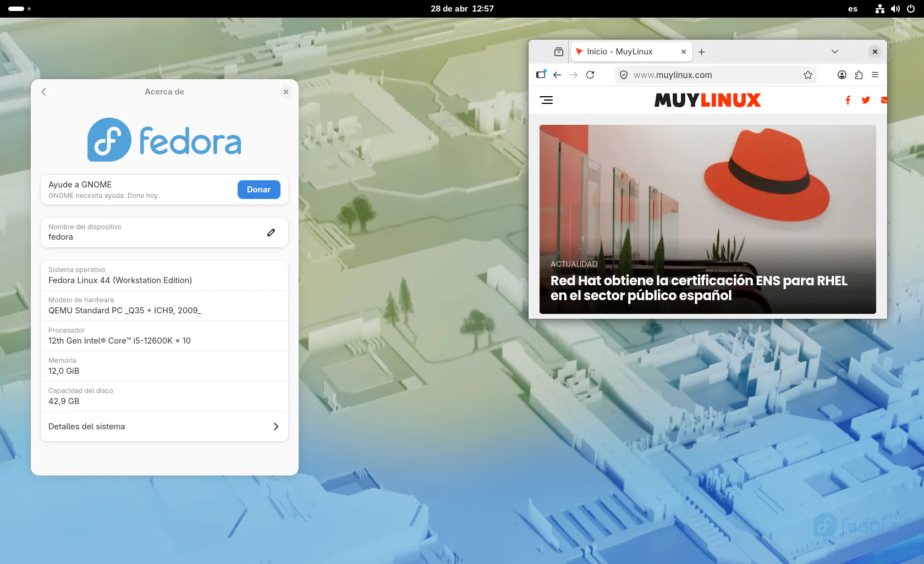
Task: Open the list-all-tabs chevron
Action: (x=835, y=52)
